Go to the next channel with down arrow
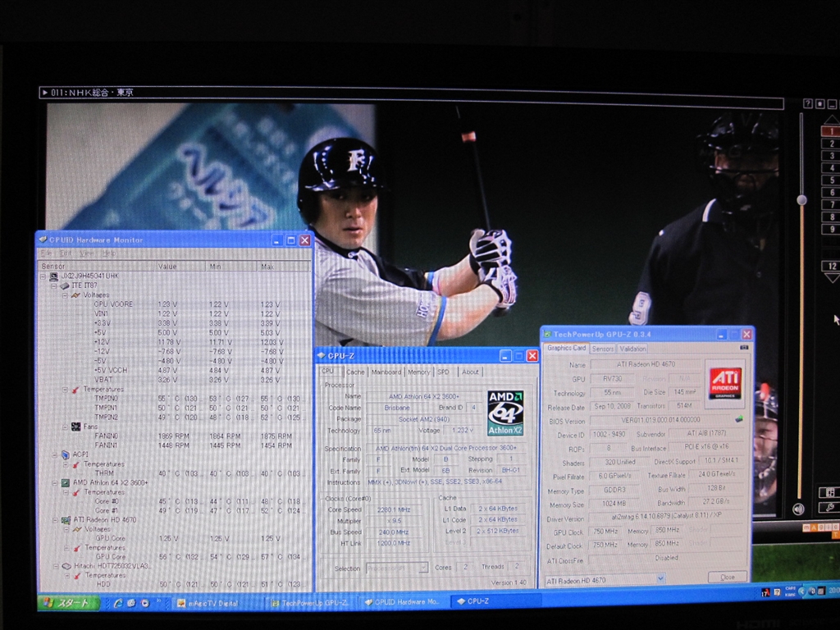This screenshot has width=840, height=630. coord(832,277)
